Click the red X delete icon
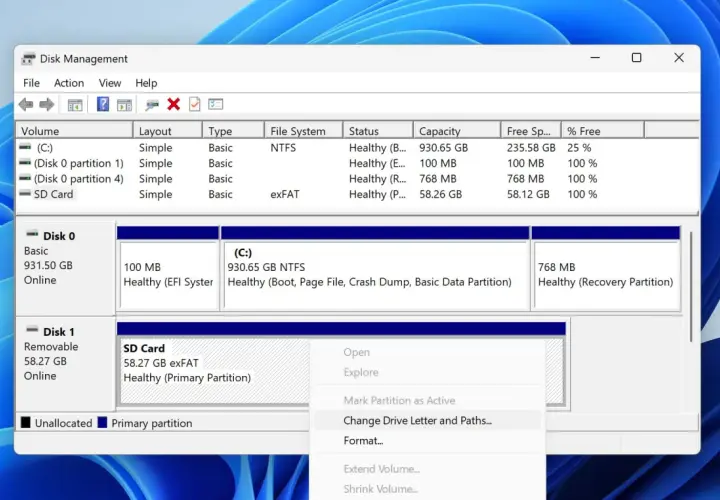The width and height of the screenshot is (720, 500). [174, 104]
